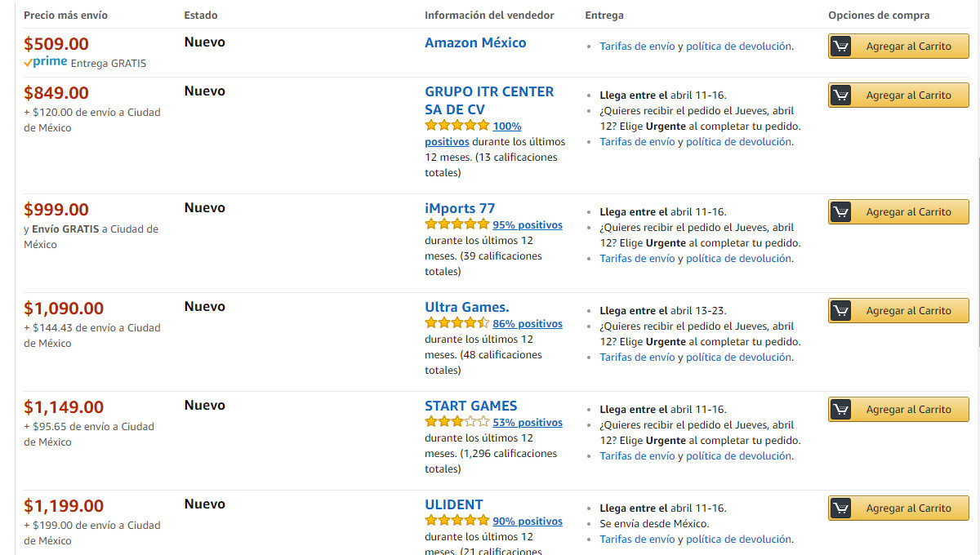This screenshot has width=980, height=555.
Task: View iMports 77 95% positivos ratings
Action: click(x=528, y=225)
